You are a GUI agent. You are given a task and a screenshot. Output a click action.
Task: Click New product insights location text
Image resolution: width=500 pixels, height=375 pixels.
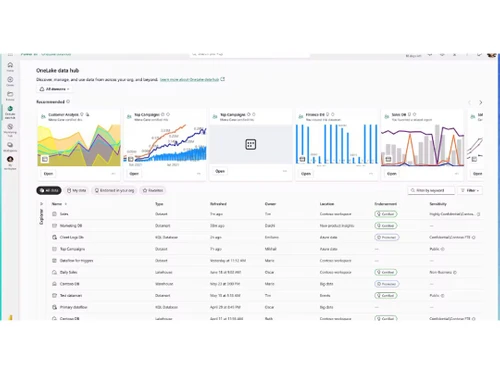pyautogui.click(x=337, y=226)
